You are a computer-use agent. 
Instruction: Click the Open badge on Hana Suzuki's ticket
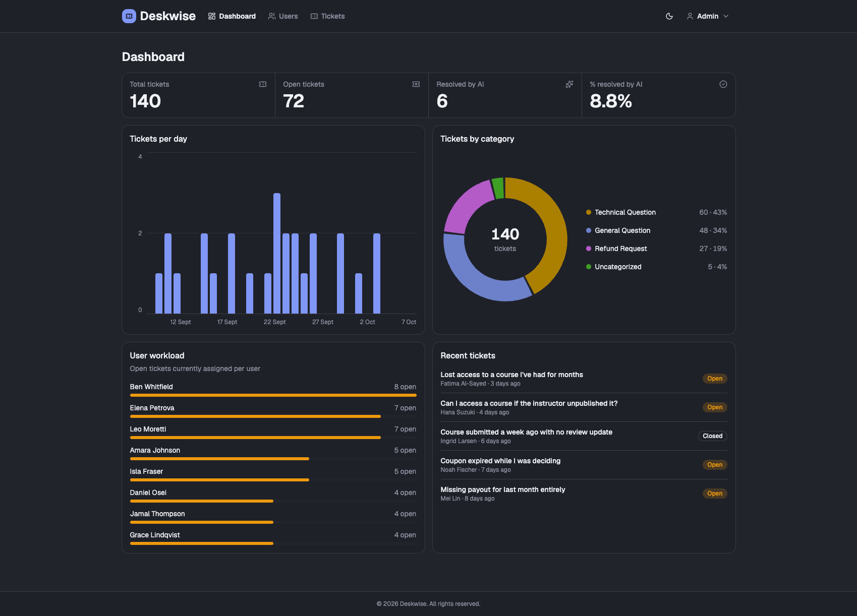point(715,407)
